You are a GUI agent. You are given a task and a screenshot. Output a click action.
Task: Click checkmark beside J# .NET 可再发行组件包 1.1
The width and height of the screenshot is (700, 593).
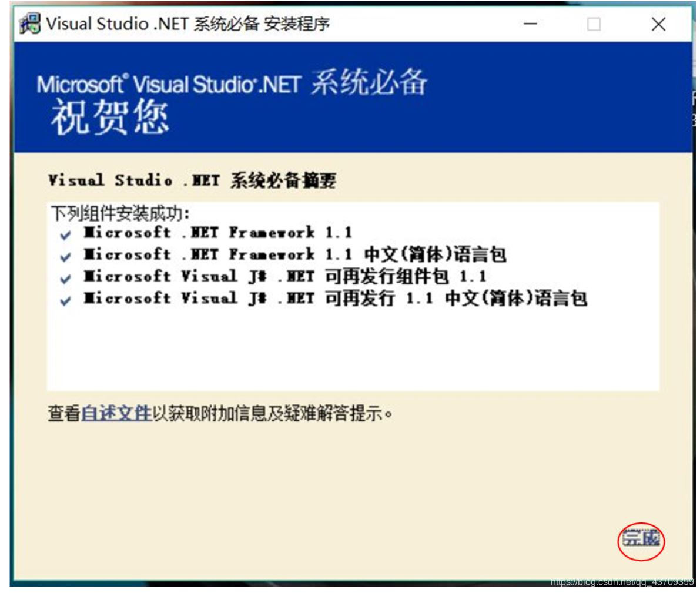[x=66, y=279]
